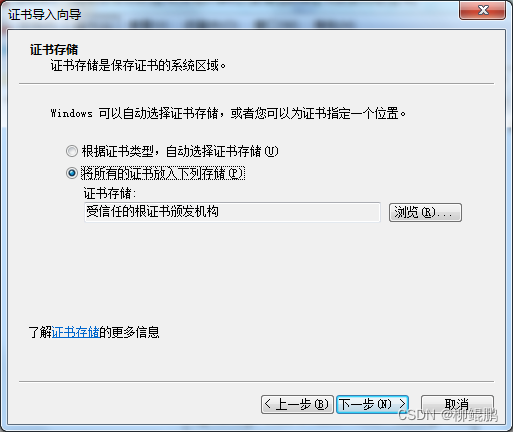Cancel the wizard with 取消
The height and width of the screenshot is (432, 513).
pyautogui.click(x=457, y=404)
